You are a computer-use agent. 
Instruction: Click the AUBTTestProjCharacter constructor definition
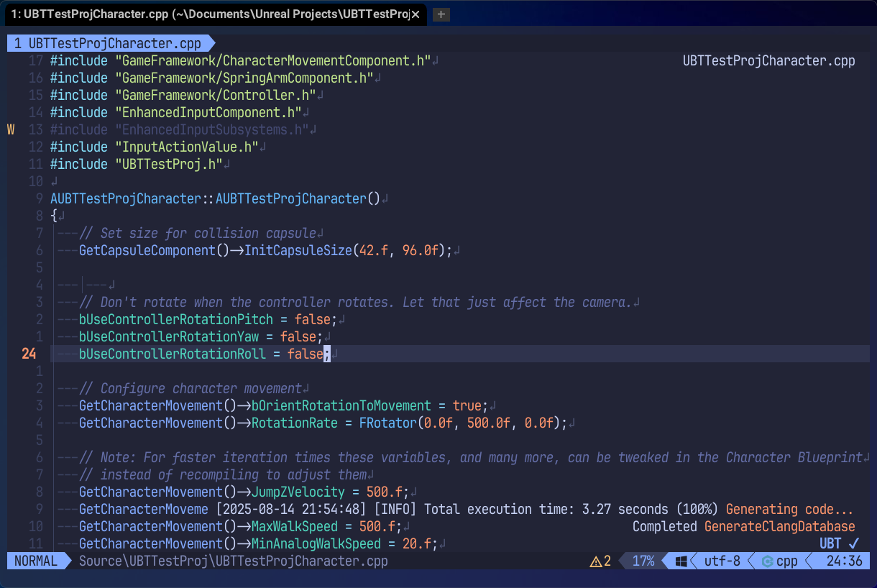point(216,198)
